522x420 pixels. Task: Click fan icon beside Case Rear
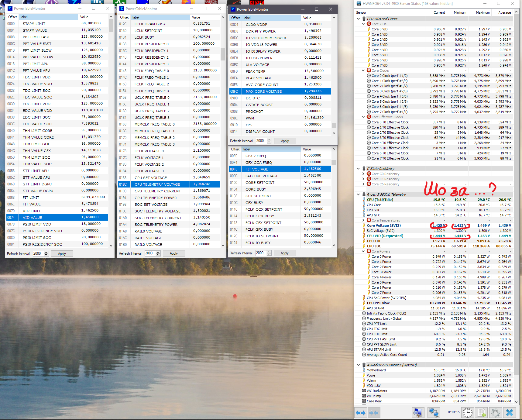(364, 401)
